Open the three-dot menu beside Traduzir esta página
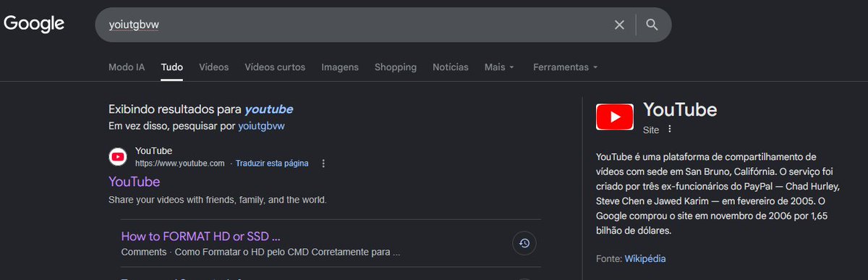The height and width of the screenshot is (280, 868). tap(323, 164)
